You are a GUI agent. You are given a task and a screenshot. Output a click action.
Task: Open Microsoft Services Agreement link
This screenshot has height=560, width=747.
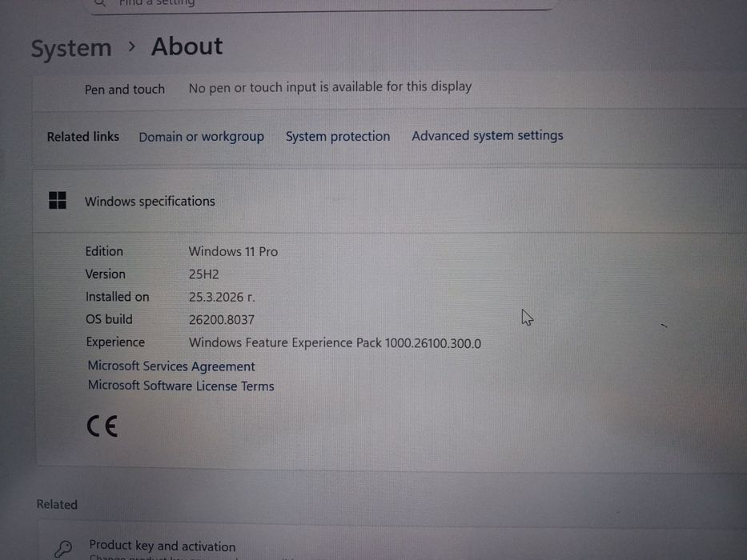click(x=171, y=366)
